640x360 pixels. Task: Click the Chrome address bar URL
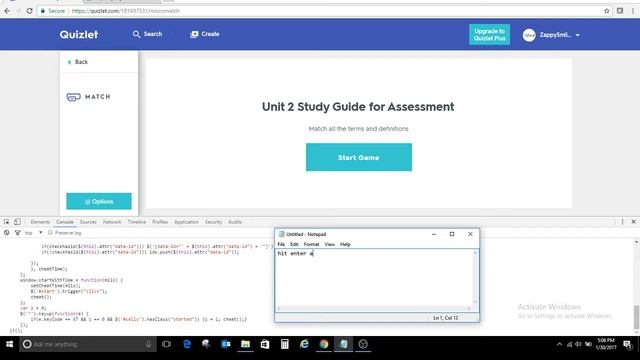125,11
